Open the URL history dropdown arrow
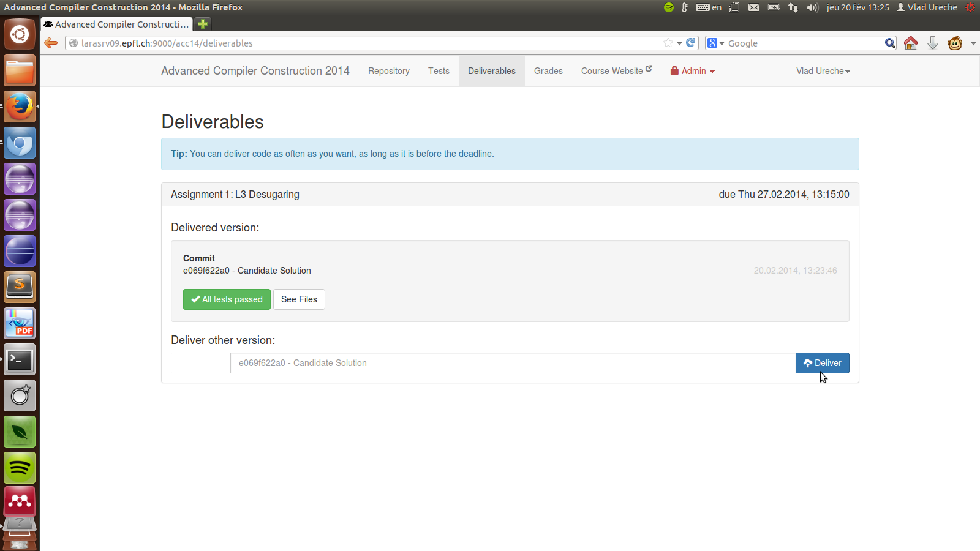980x551 pixels. click(679, 43)
